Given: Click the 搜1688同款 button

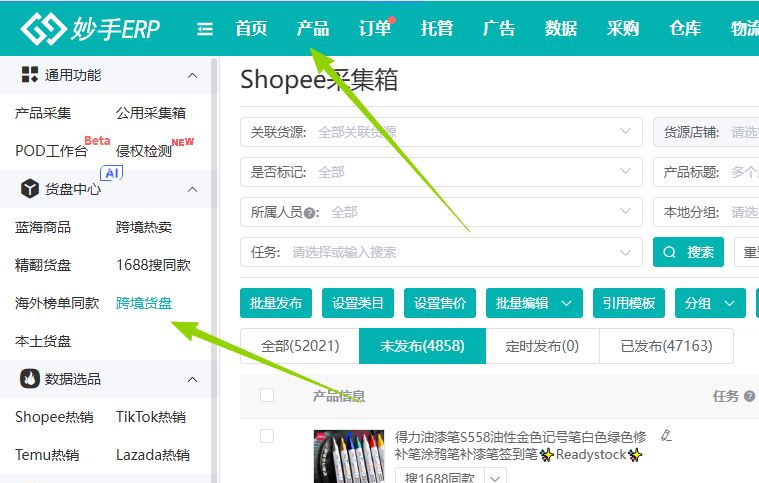Looking at the screenshot, I should [x=440, y=478].
